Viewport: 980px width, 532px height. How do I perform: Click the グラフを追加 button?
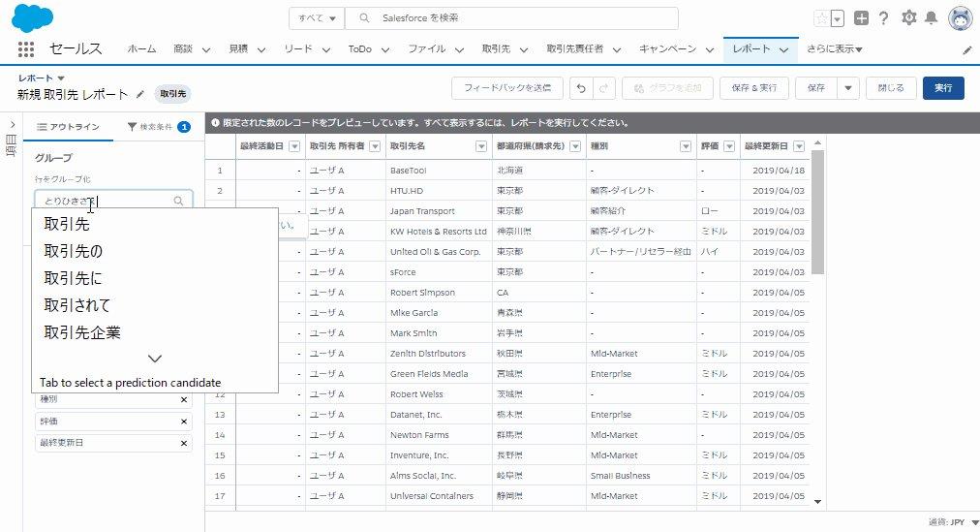[667, 88]
